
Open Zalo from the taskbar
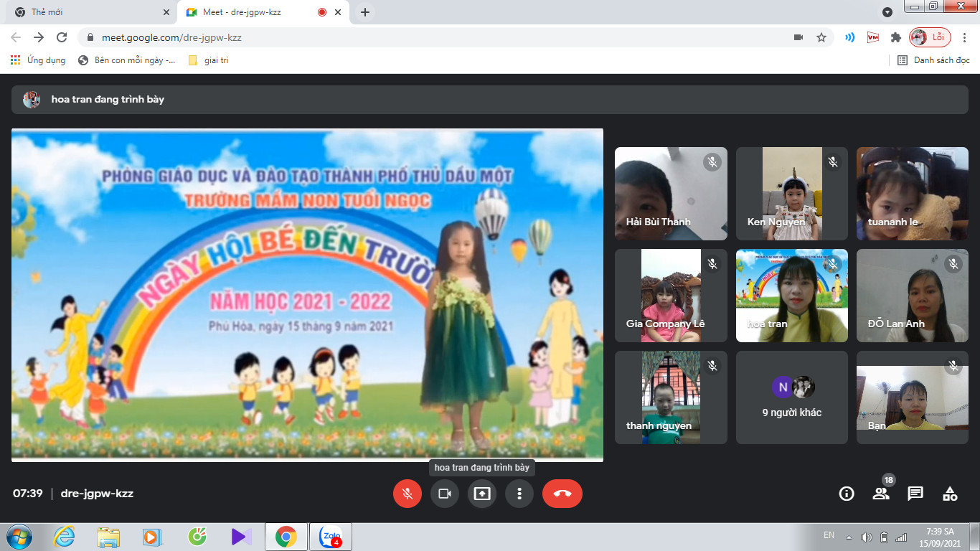[331, 537]
